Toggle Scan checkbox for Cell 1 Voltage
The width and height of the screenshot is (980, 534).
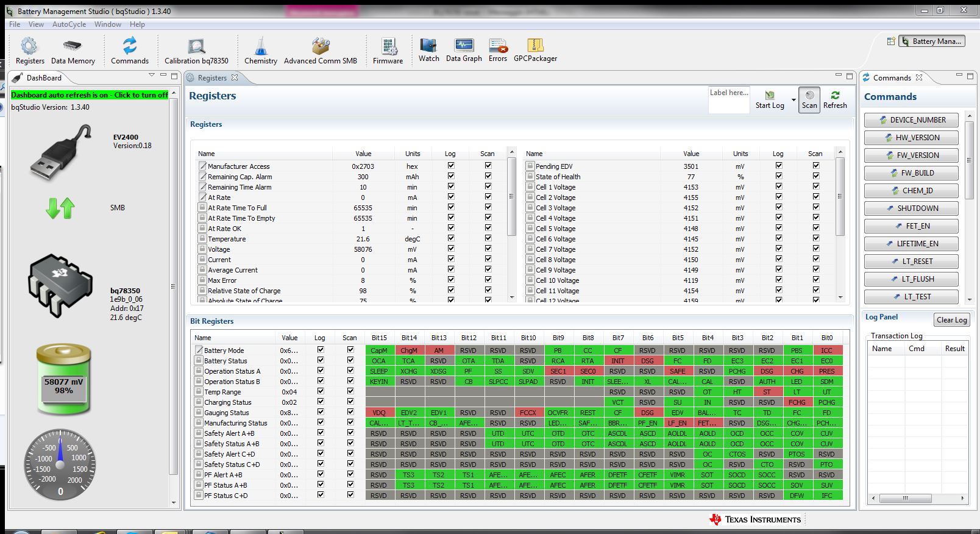click(x=816, y=187)
